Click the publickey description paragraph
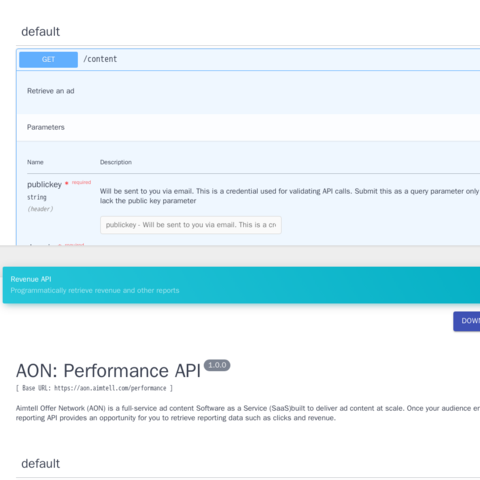 point(289,196)
